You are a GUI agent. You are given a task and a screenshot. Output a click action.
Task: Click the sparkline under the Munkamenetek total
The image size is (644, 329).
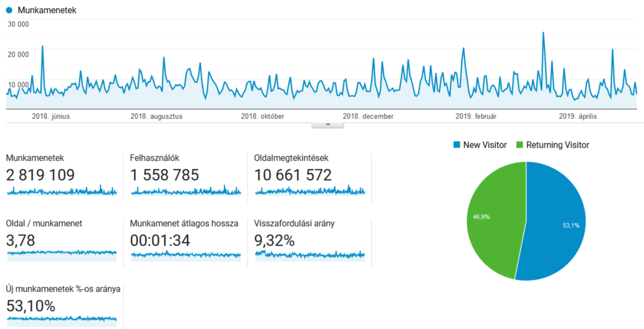coord(62,191)
